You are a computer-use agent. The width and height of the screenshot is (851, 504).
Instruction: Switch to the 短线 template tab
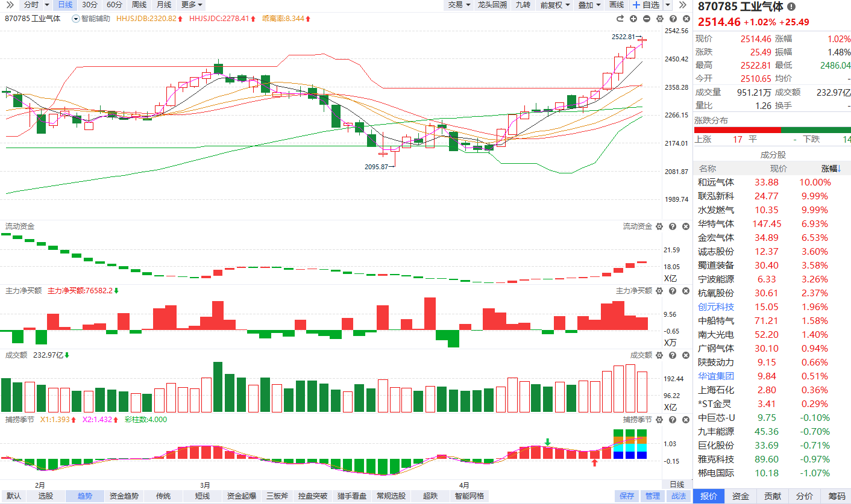pyautogui.click(x=203, y=496)
